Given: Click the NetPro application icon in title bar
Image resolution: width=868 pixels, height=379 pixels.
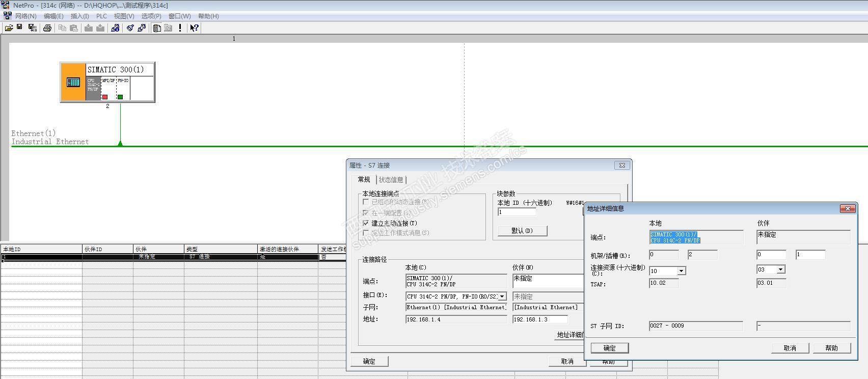Looking at the screenshot, I should 6,5.
